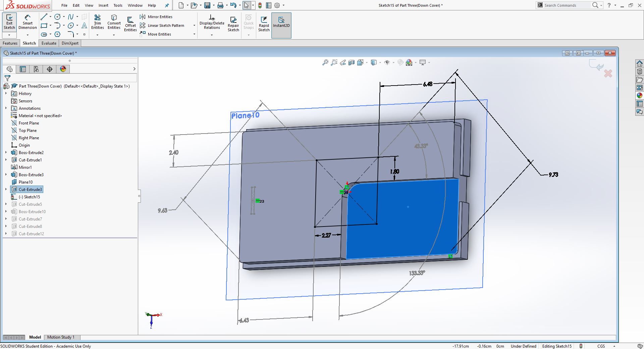Open Appearances task pane icon
The image size is (644, 349).
pyautogui.click(x=640, y=96)
